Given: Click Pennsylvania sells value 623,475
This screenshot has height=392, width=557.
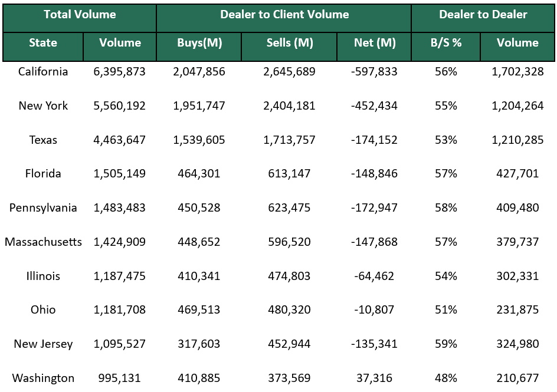Looking at the screenshot, I should (x=289, y=208).
